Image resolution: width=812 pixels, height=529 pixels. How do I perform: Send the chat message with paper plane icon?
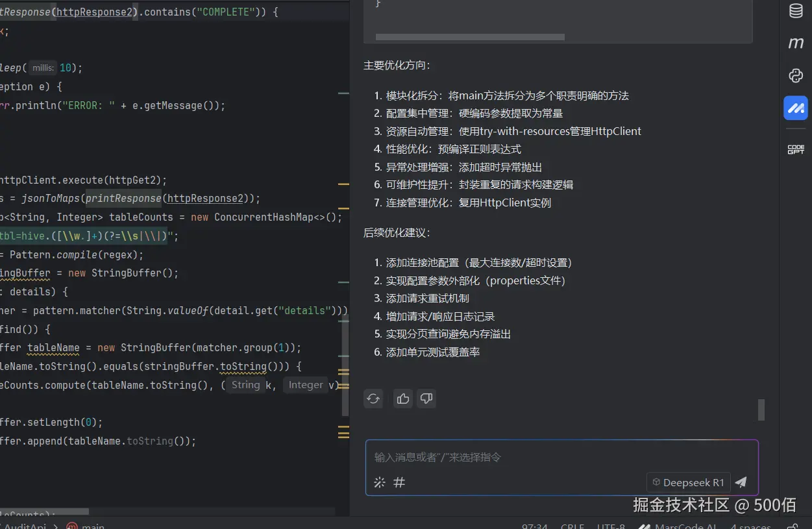click(x=741, y=482)
